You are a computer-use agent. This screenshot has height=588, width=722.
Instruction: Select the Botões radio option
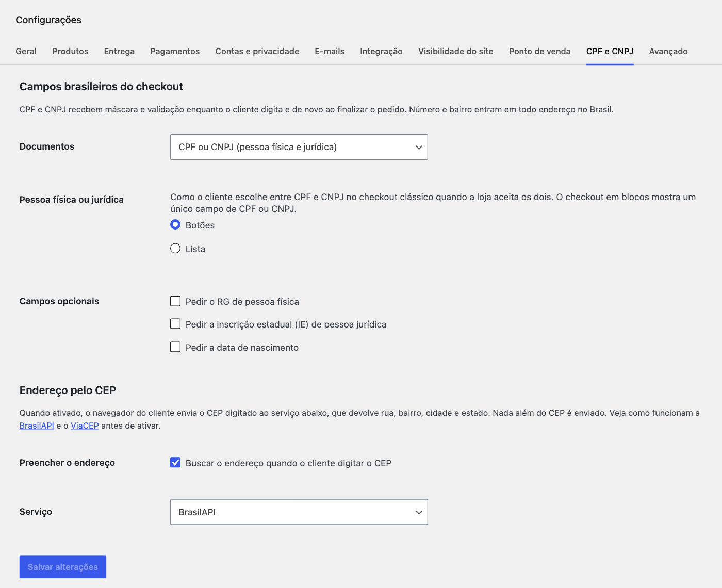click(175, 224)
